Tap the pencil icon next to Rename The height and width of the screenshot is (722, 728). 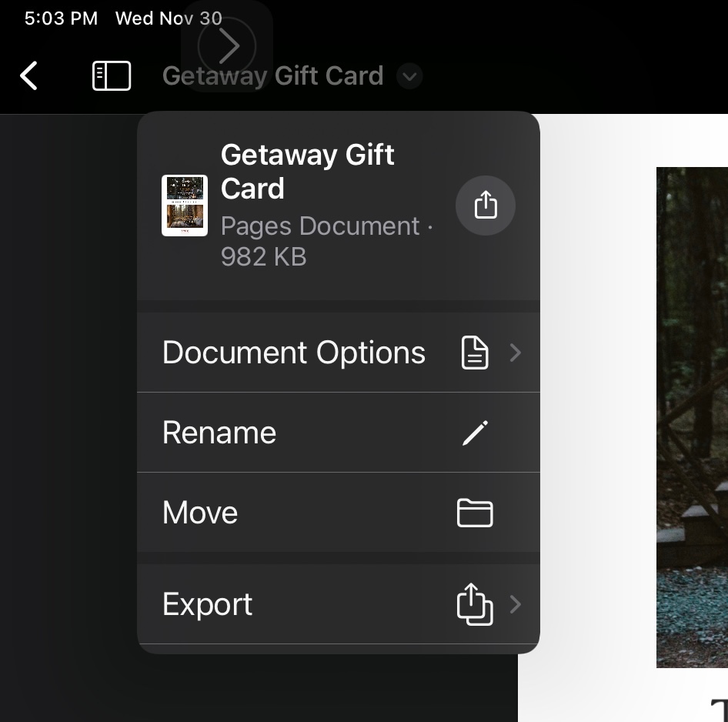click(475, 433)
